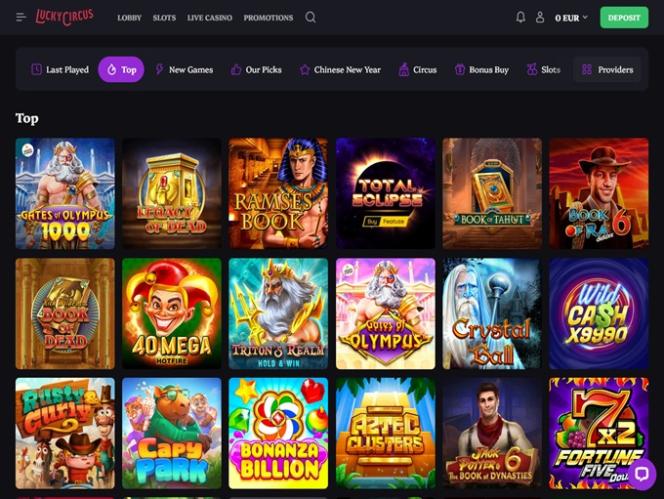Go to the Live Casino menu
Screen dimensions: 664x499
tap(210, 18)
